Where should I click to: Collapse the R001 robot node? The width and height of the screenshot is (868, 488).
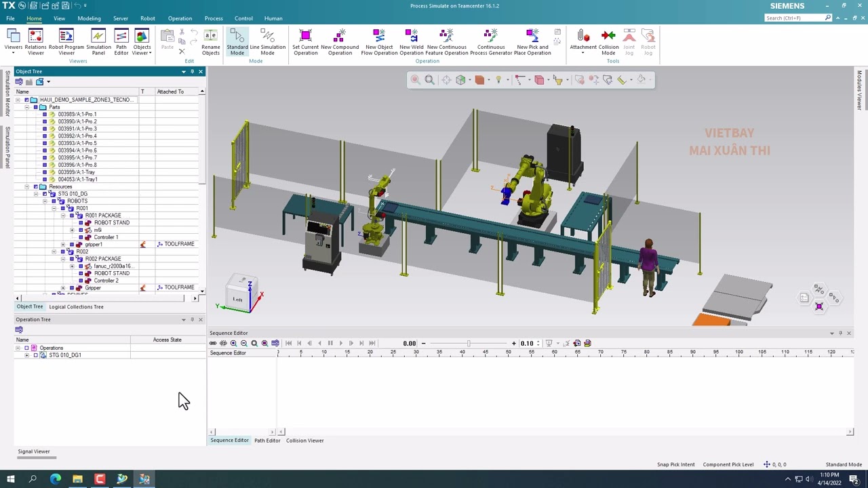[x=54, y=208]
